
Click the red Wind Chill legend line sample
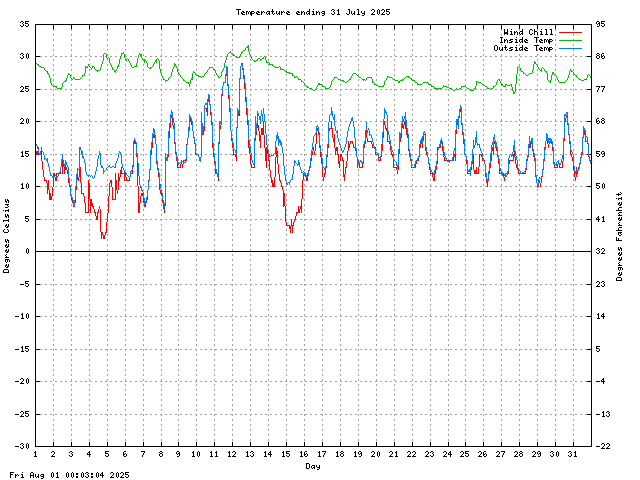[x=570, y=32]
